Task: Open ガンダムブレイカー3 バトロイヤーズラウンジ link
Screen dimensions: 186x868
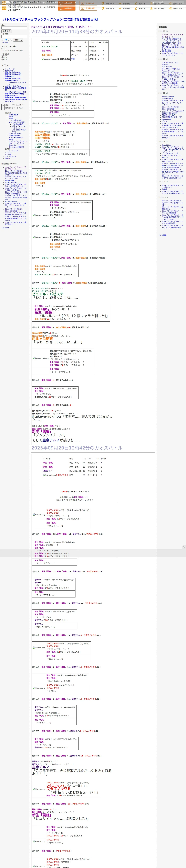Action: coord(18,142)
